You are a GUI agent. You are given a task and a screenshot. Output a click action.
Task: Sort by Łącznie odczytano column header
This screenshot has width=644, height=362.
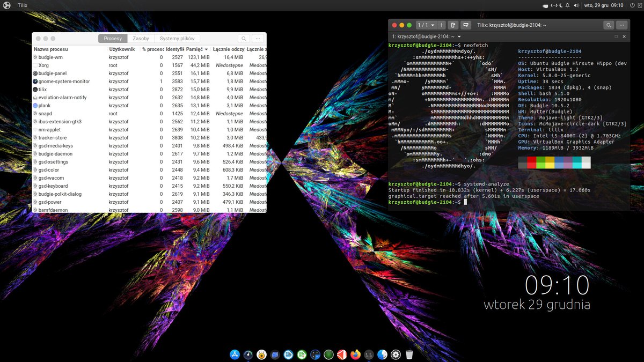[229, 49]
